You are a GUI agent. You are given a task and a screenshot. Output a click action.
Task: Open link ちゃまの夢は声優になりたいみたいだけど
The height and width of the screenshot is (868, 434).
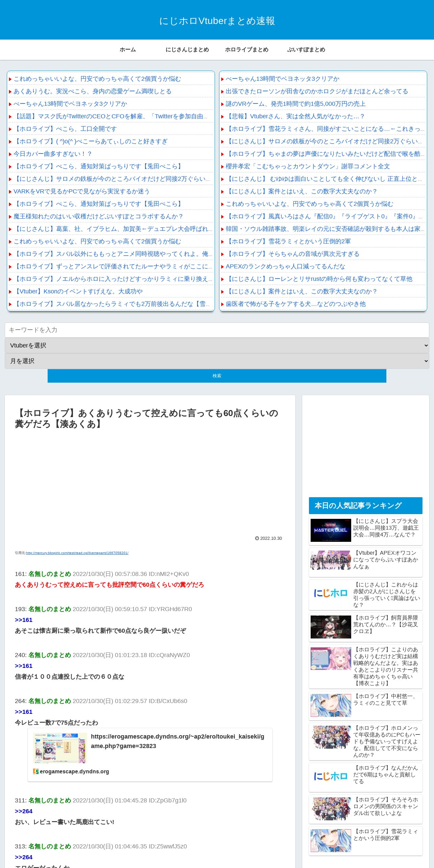(325, 154)
